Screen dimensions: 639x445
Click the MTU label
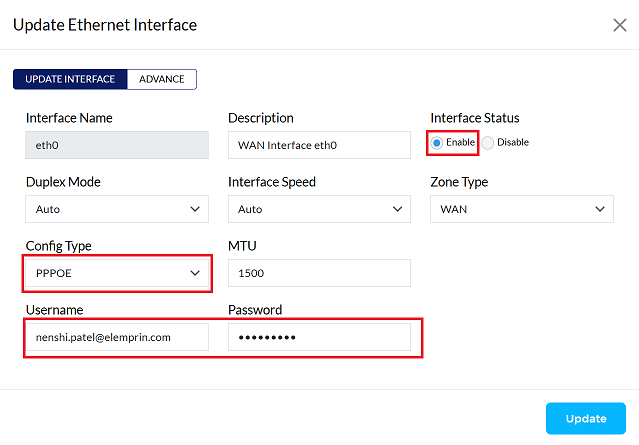coord(242,246)
